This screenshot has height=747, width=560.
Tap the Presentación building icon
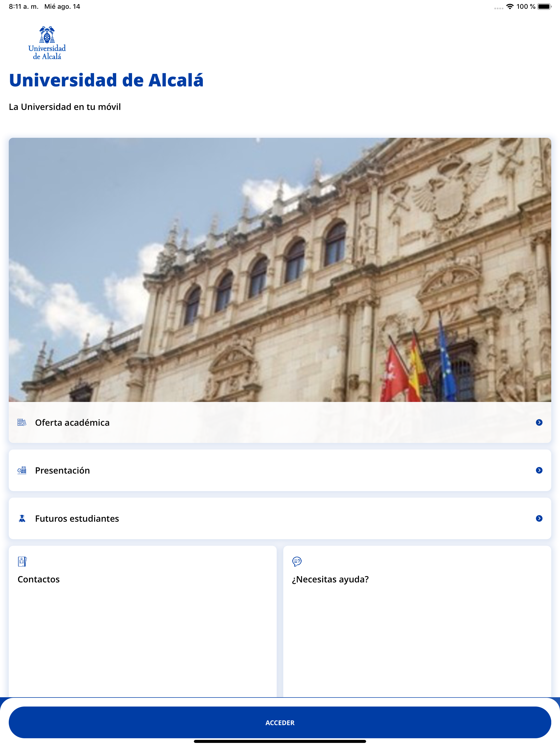pyautogui.click(x=22, y=470)
